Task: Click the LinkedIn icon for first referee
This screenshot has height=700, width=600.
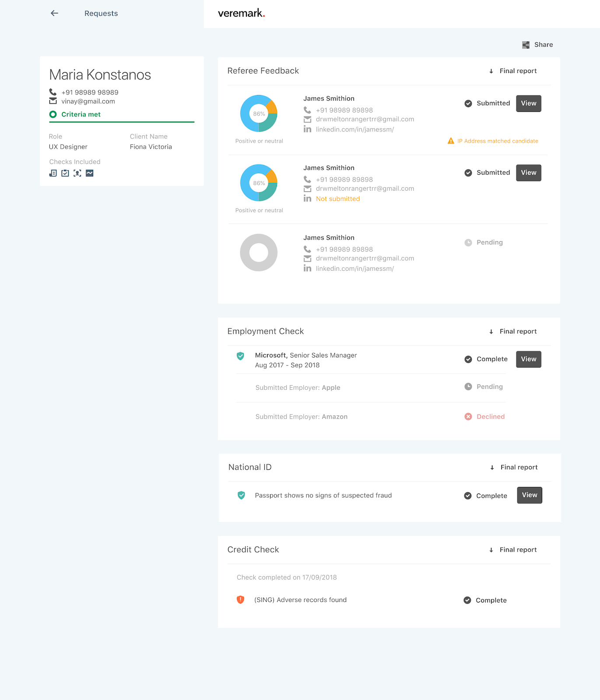Action: coord(308,129)
